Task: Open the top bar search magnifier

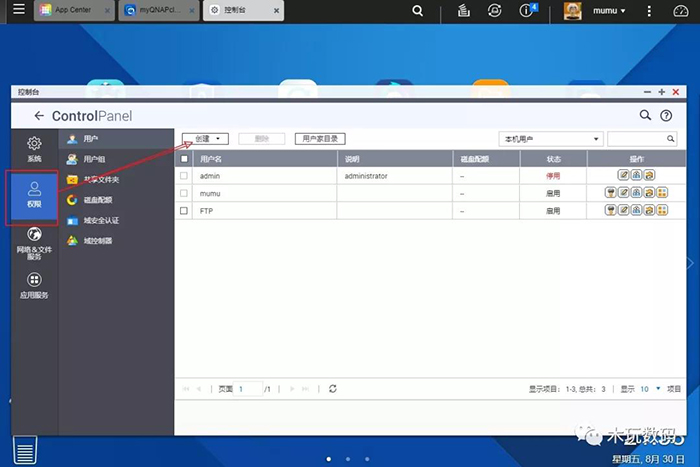Action: tap(417, 10)
